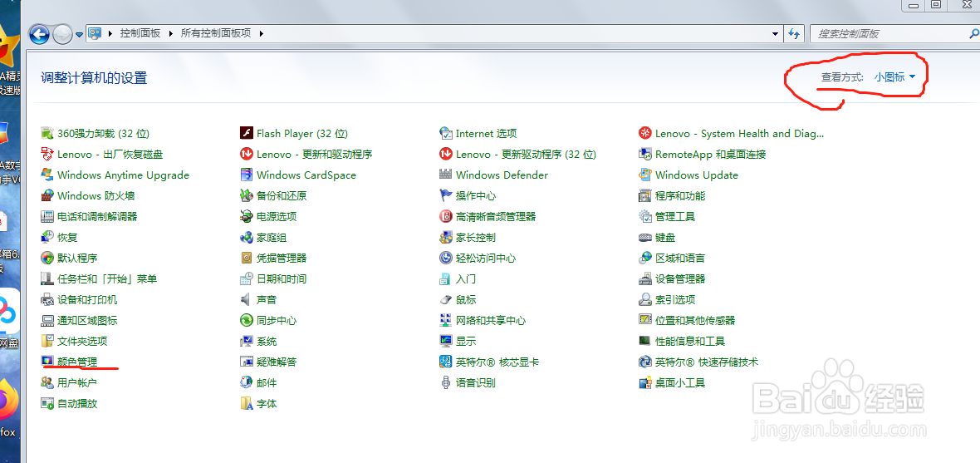Open the 小图标 view mode dropdown
The width and height of the screenshot is (980, 463).
click(895, 77)
